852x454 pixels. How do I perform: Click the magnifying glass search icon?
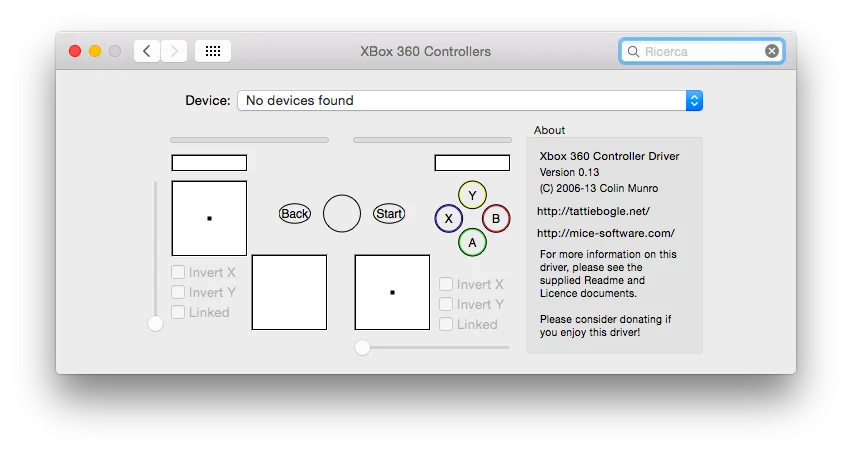633,52
